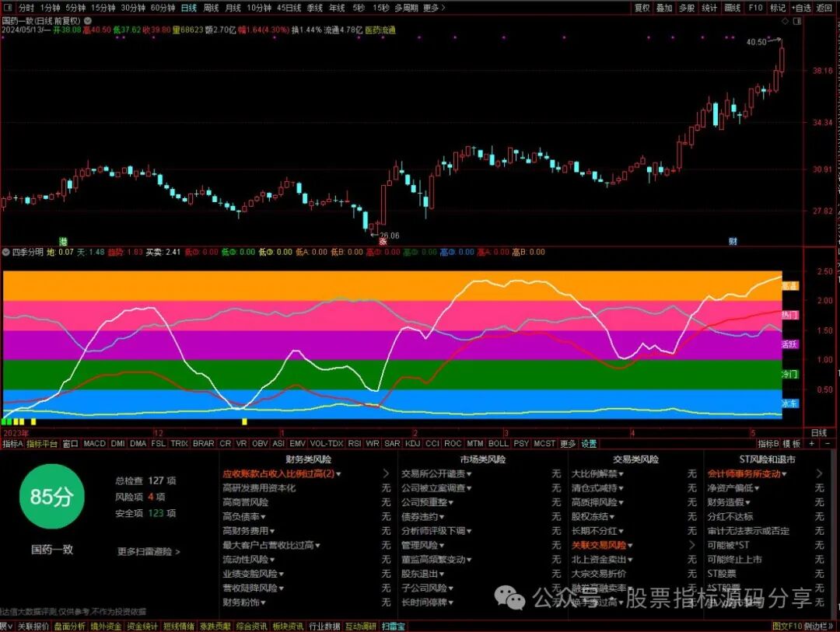
Task: Select the 月线 monthly period
Action: 233,8
